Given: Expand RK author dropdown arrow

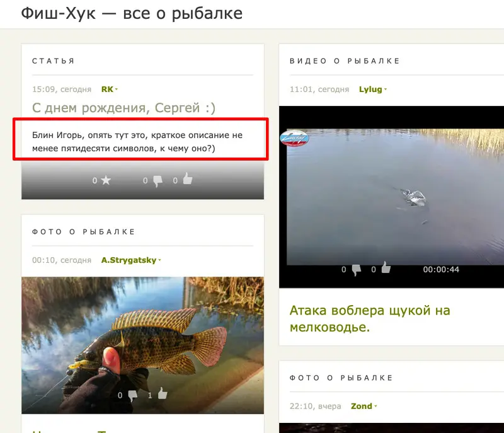Looking at the screenshot, I should [x=117, y=89].
